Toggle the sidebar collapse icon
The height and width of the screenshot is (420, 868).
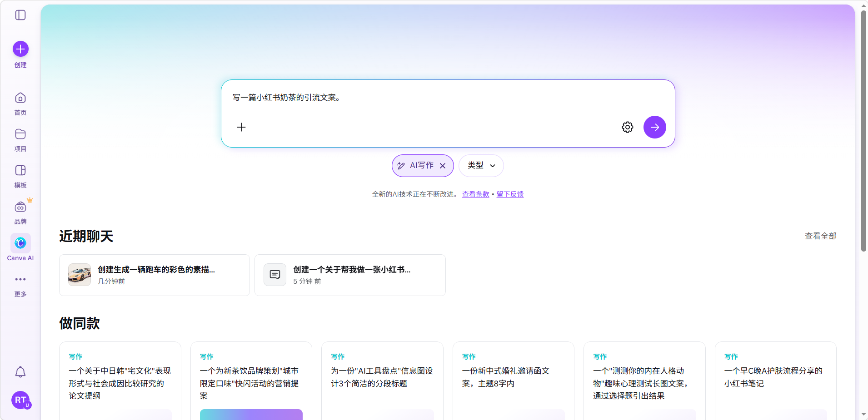(20, 15)
